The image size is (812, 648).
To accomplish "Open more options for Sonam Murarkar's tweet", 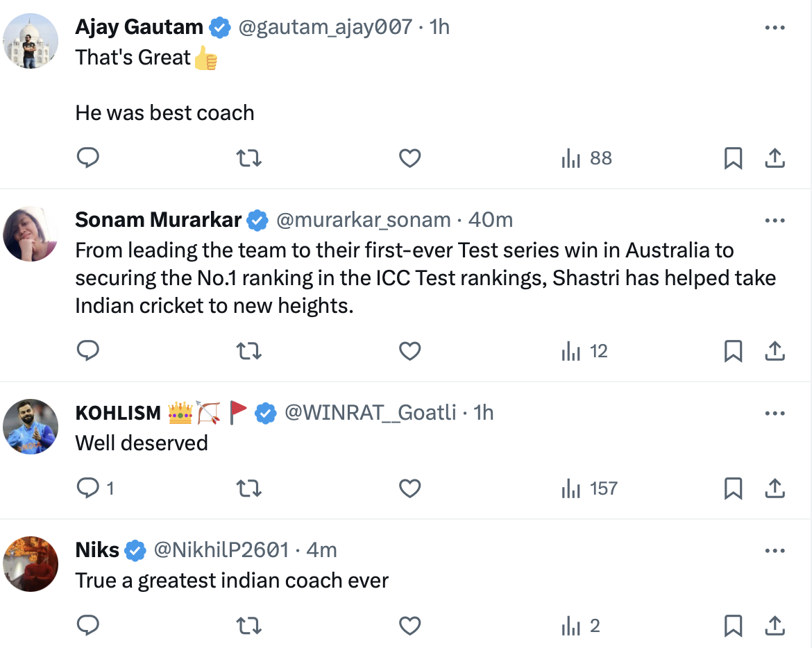I will click(775, 221).
